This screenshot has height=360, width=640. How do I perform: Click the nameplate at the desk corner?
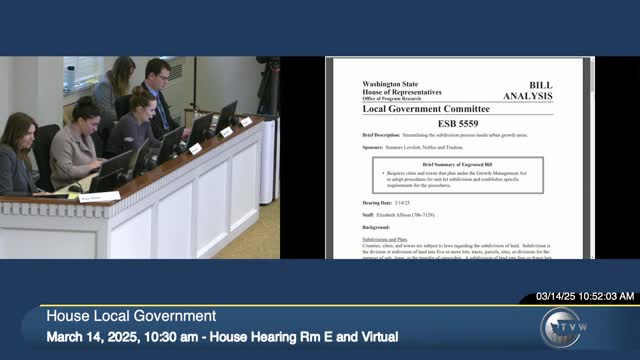pos(99,198)
